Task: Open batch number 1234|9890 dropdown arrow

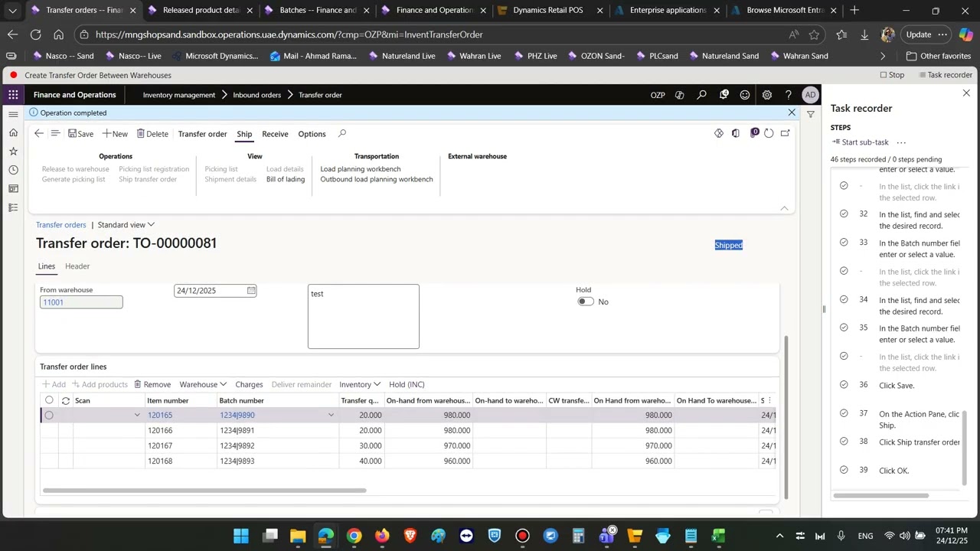Action: pyautogui.click(x=331, y=415)
